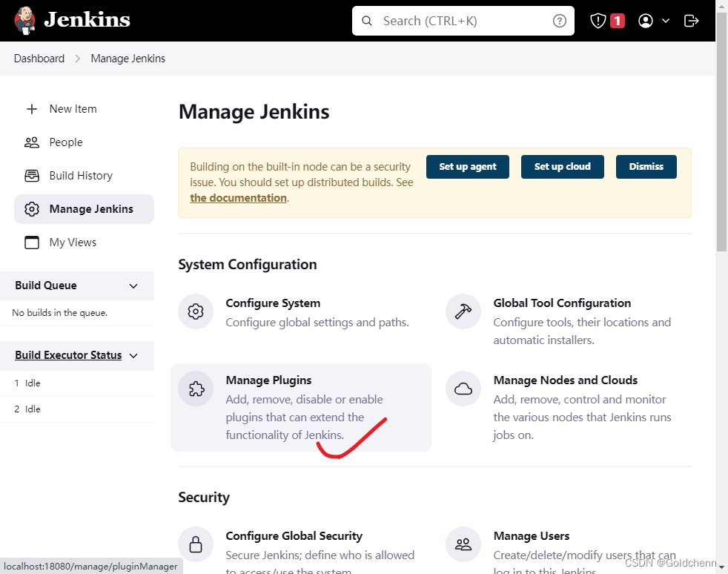This screenshot has width=728, height=574.
Task: Open the help question-mark in the search bar
Action: [560, 20]
